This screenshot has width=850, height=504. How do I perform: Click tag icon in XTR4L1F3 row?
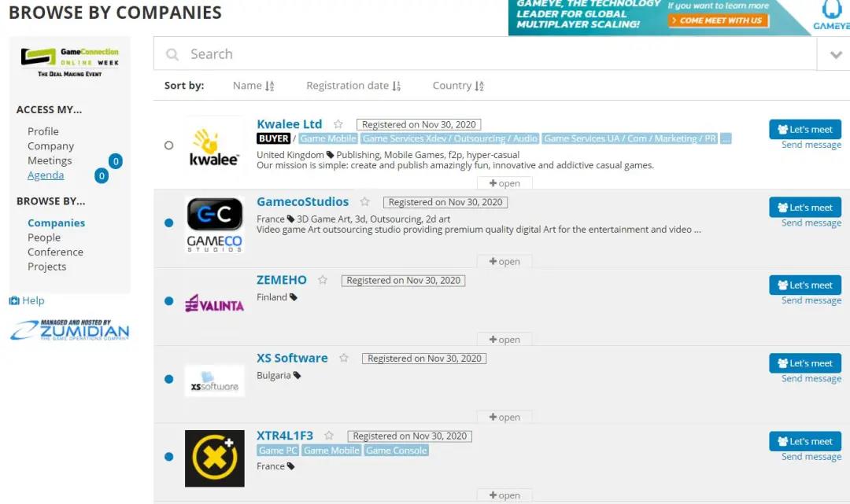coord(290,466)
